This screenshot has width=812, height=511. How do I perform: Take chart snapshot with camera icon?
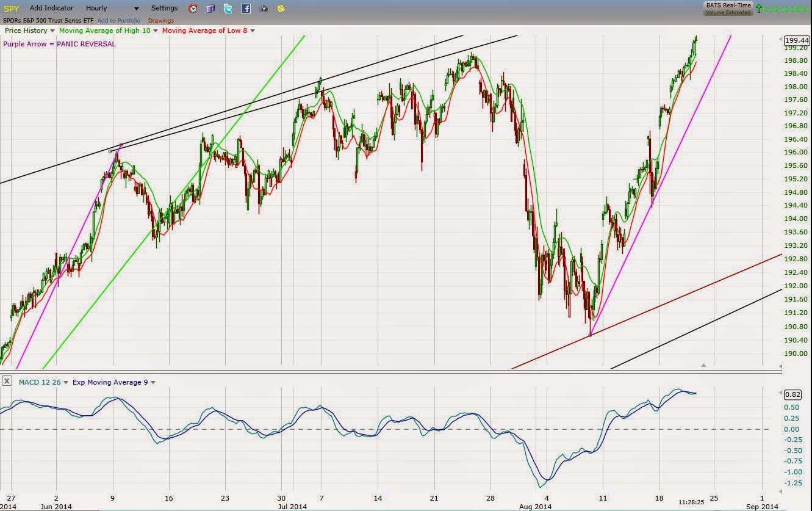coord(263,9)
